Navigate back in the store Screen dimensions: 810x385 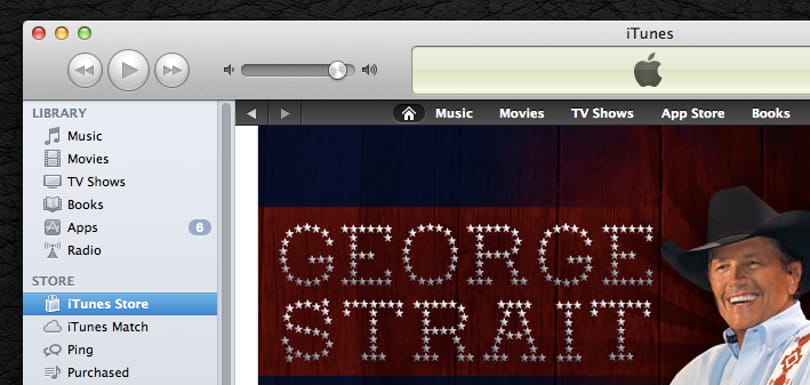coord(252,113)
